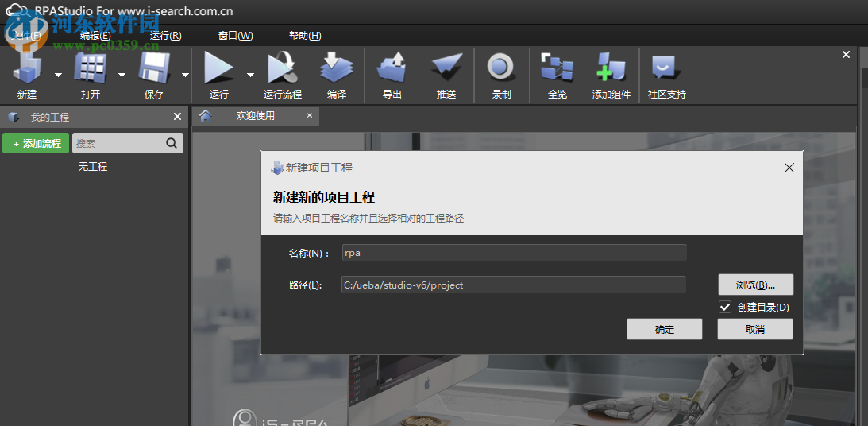
Task: Start recording with the 录制 icon
Action: coord(501,68)
